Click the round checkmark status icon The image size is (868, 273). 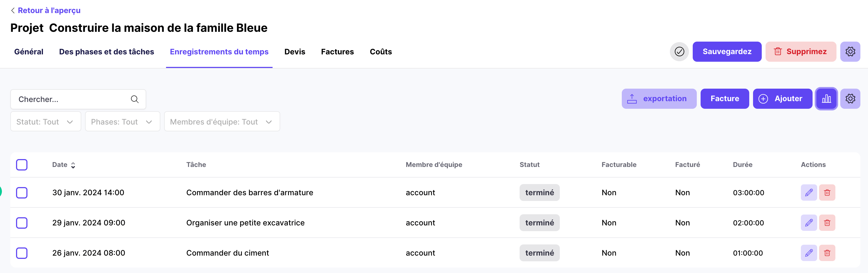pos(679,52)
